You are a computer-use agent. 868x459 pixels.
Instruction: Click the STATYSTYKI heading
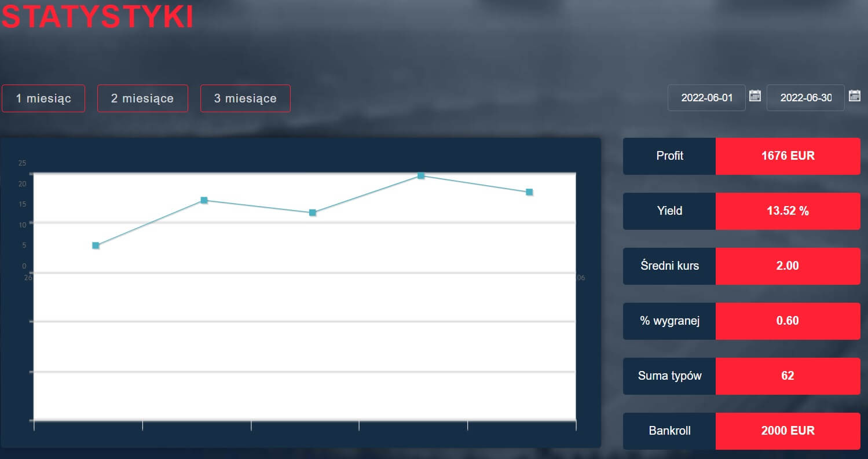tap(97, 17)
